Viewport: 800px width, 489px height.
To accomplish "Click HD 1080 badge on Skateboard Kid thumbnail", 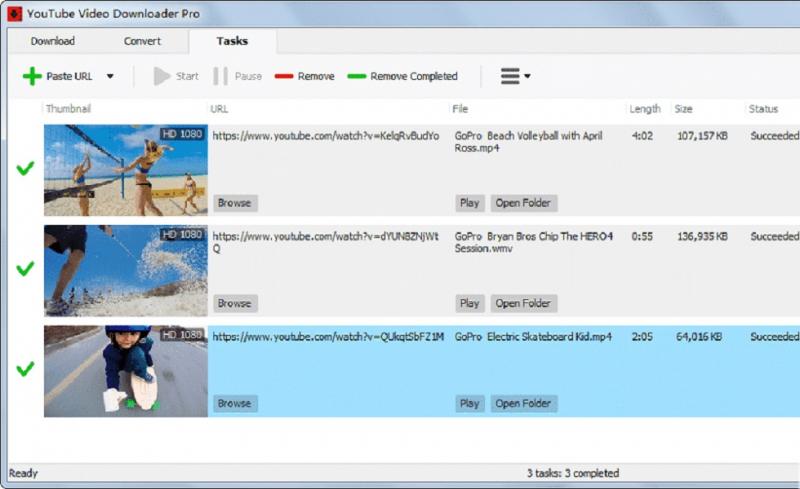I will 182,335.
